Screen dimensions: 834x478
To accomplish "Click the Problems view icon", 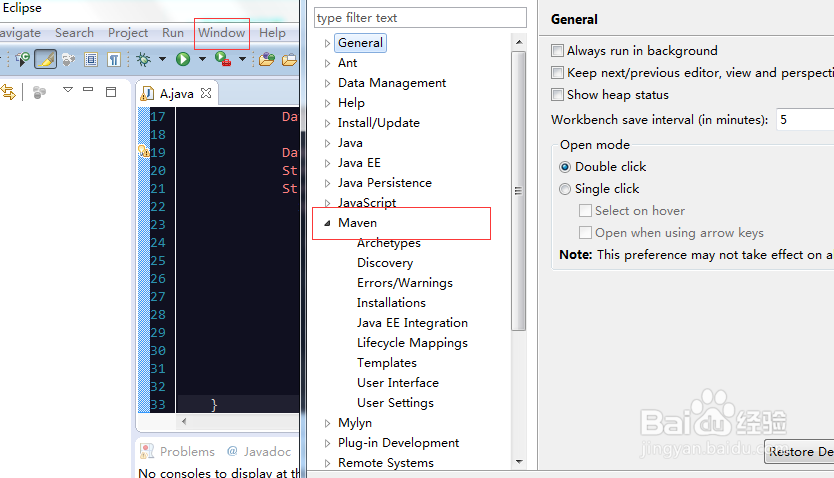I will pos(147,451).
